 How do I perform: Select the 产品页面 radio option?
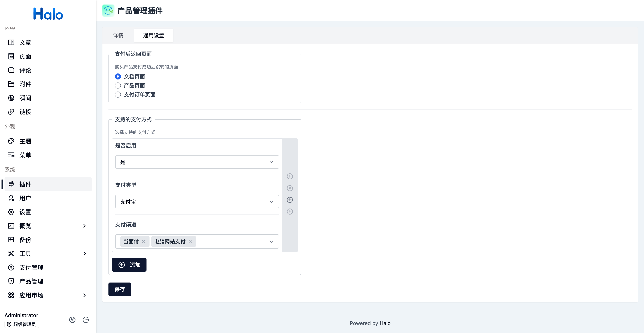(x=118, y=86)
